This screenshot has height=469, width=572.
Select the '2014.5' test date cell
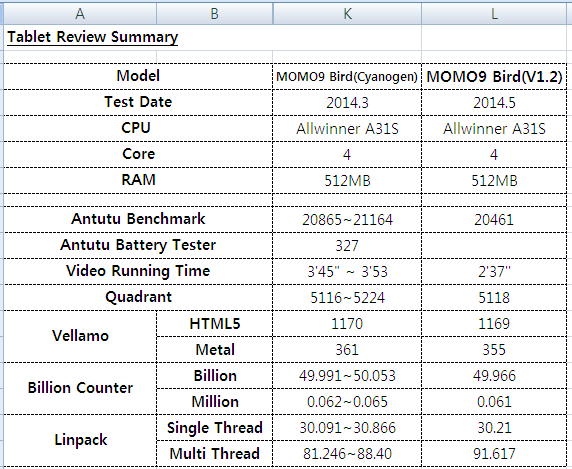click(494, 103)
